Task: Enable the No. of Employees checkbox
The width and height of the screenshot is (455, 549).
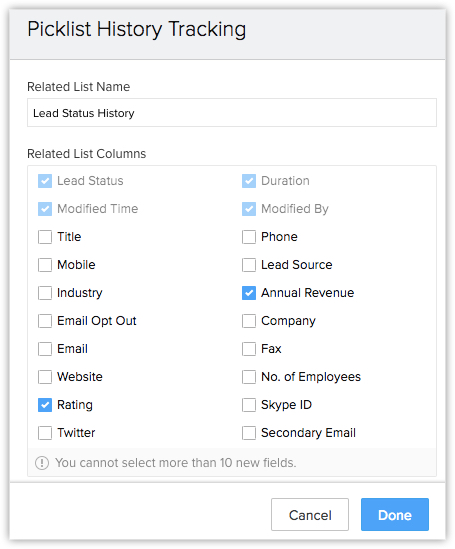Action: [249, 377]
